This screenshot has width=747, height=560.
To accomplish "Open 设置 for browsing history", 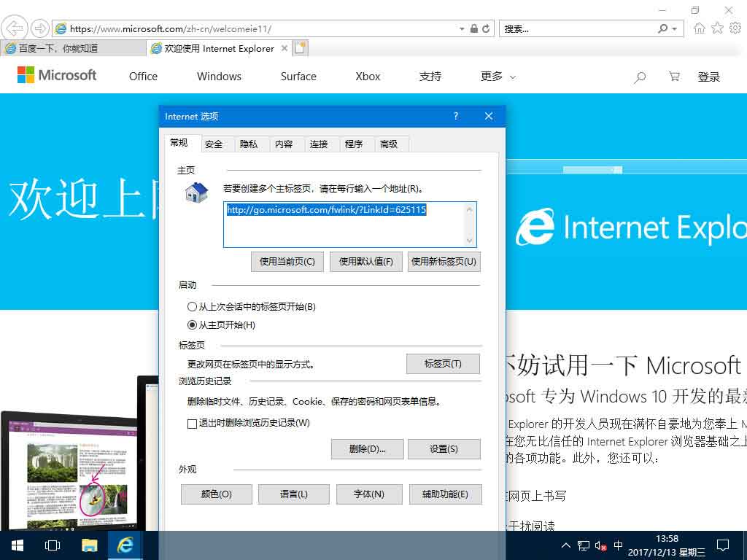I will click(444, 448).
